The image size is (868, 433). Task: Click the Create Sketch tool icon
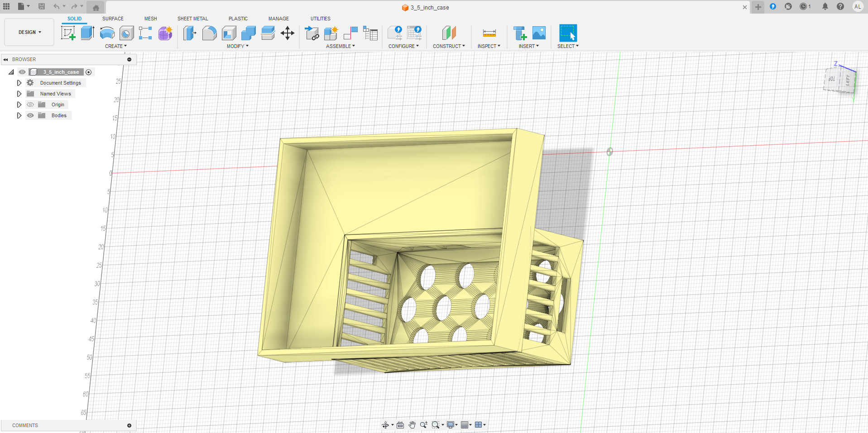[x=68, y=33]
